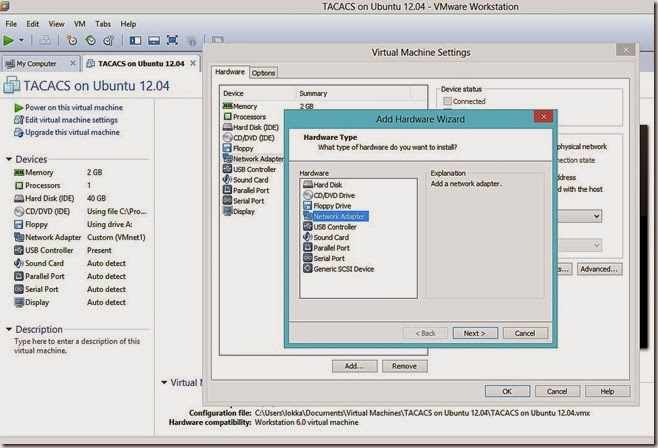This screenshot has height=448, width=658.
Task: Choose Network Adapter in hardware wizard
Action: (335, 216)
